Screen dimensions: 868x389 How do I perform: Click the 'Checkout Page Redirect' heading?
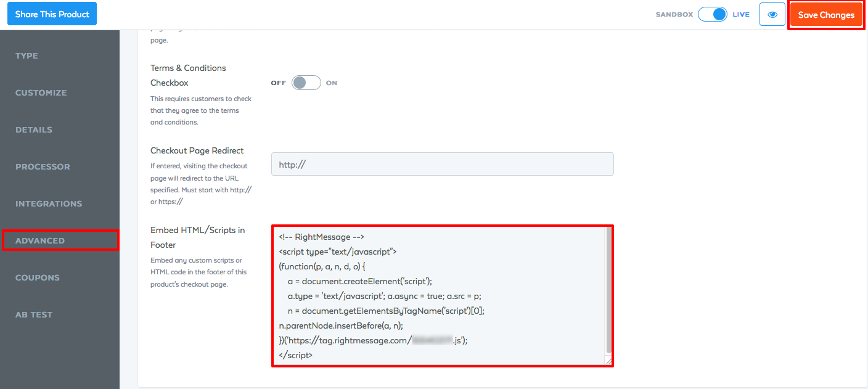[197, 150]
